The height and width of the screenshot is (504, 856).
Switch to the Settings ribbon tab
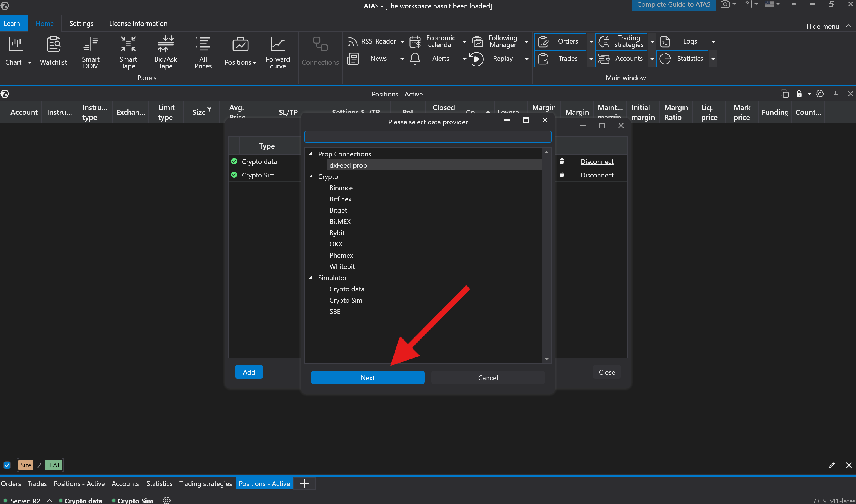(81, 23)
